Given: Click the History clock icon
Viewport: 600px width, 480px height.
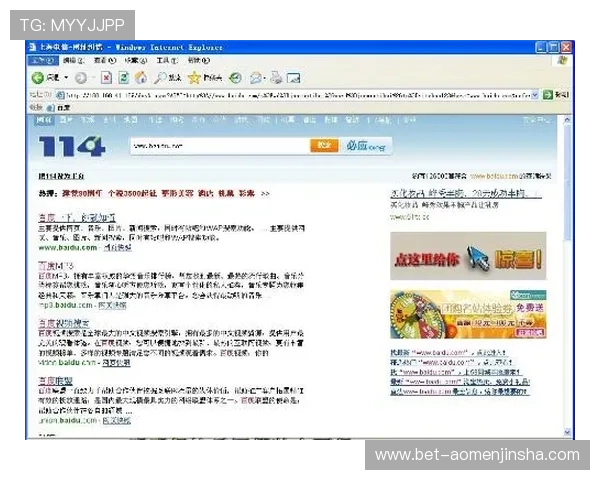Looking at the screenshot, I should (235, 78).
